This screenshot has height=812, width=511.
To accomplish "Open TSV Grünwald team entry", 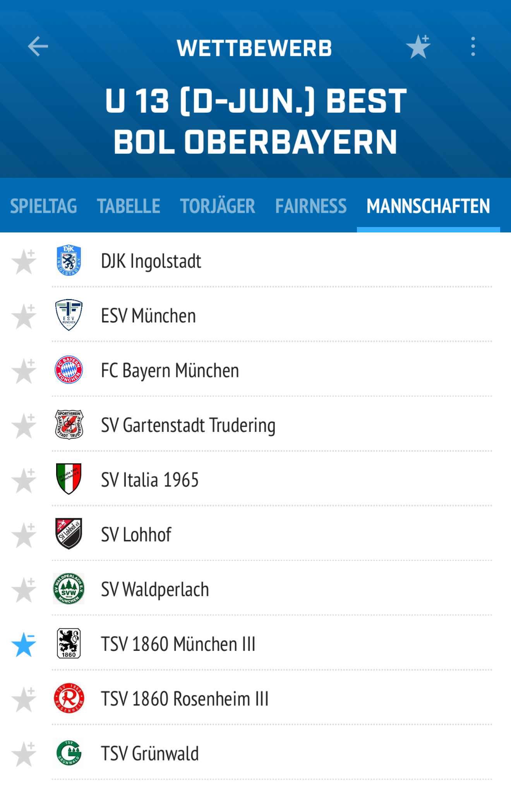I will pos(271,753).
